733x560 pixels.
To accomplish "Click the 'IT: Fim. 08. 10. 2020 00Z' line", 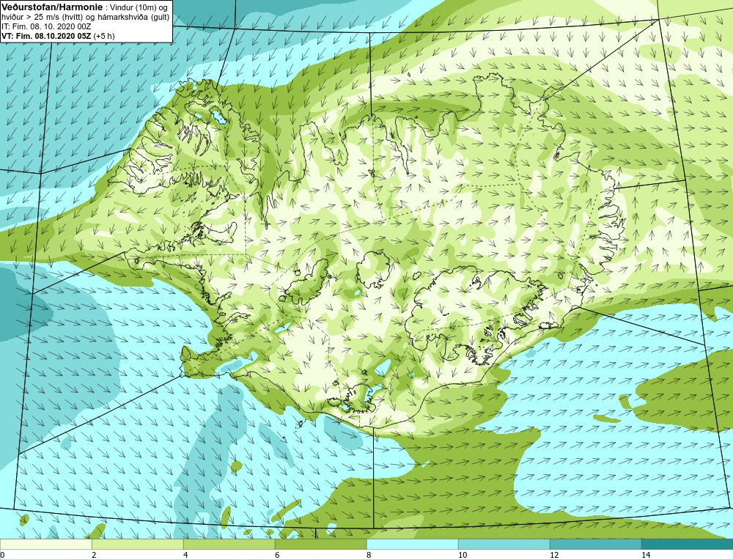I will coord(46,26).
